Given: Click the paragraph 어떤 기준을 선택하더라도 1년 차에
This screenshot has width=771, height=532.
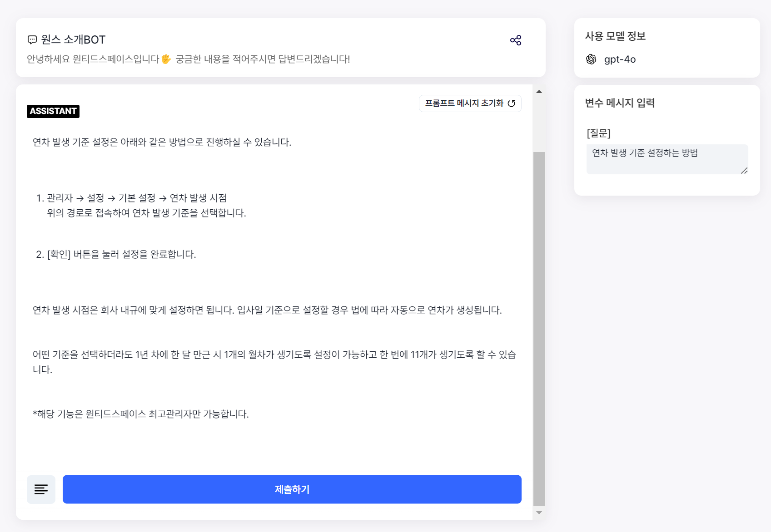Looking at the screenshot, I should (x=274, y=362).
